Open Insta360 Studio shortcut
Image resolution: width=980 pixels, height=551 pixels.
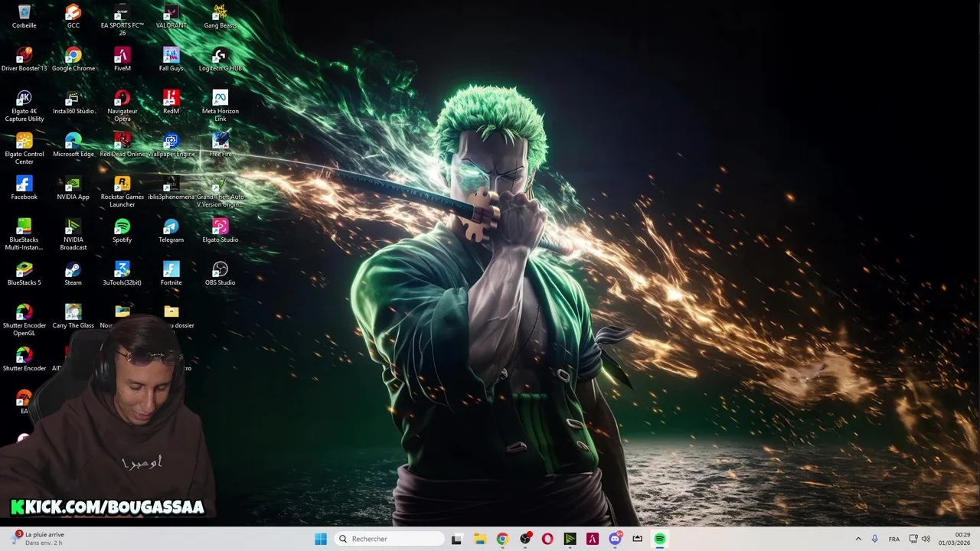click(x=73, y=103)
